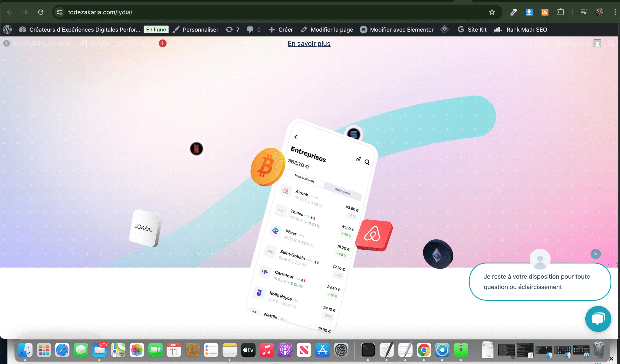The image size is (620, 364).
Task: Open Finder from the Dock
Action: click(25, 349)
